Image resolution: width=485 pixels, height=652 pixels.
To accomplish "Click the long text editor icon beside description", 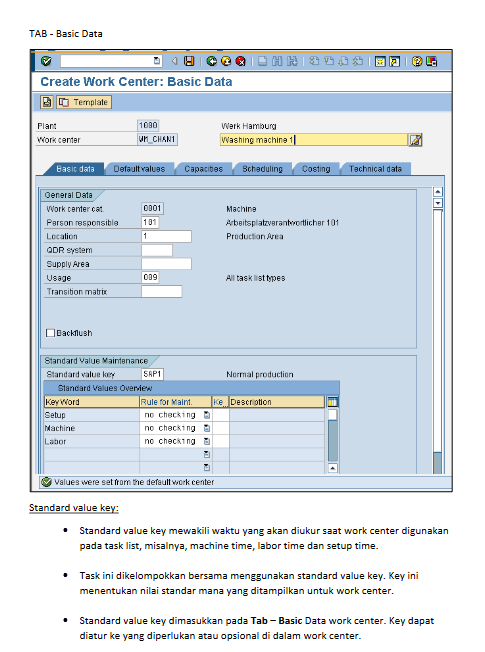I will coord(415,140).
